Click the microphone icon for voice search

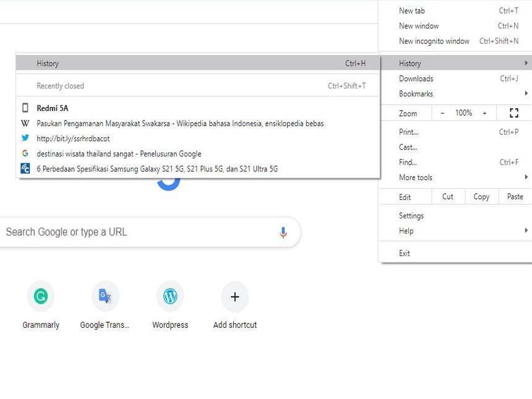[283, 231]
